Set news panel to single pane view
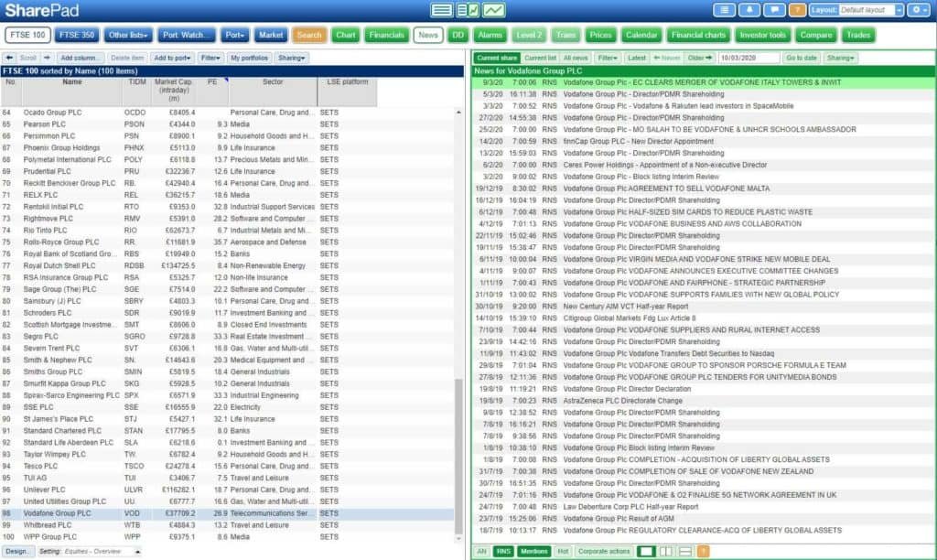 coord(646,551)
